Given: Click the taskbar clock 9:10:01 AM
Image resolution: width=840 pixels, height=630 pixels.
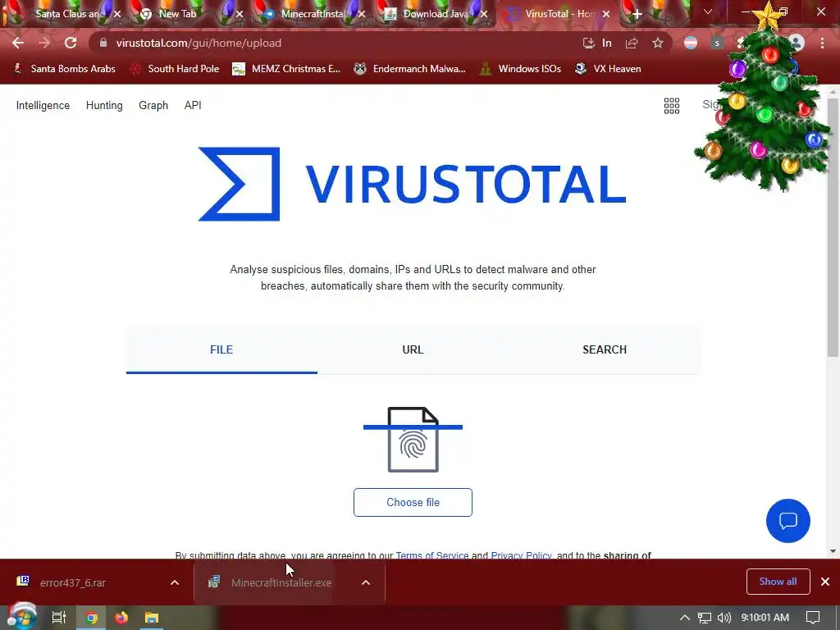Looking at the screenshot, I should tap(765, 618).
